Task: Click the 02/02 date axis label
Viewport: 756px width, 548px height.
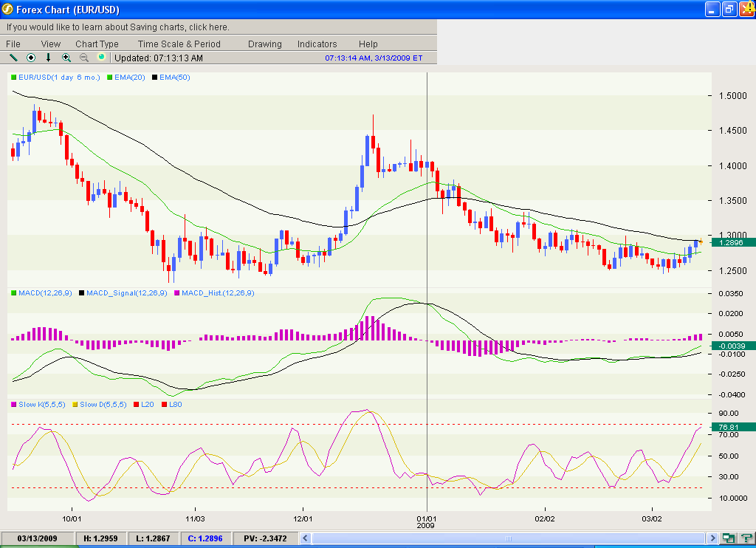Action: pos(545,518)
